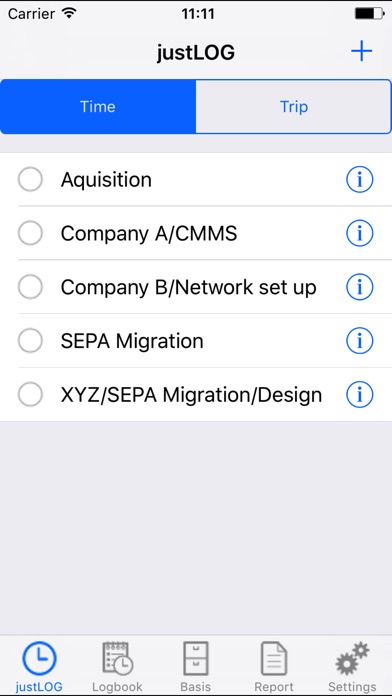Open info for XYZ/SEPA Migration/Design
Screen dimensions: 392x696
(x=360, y=395)
